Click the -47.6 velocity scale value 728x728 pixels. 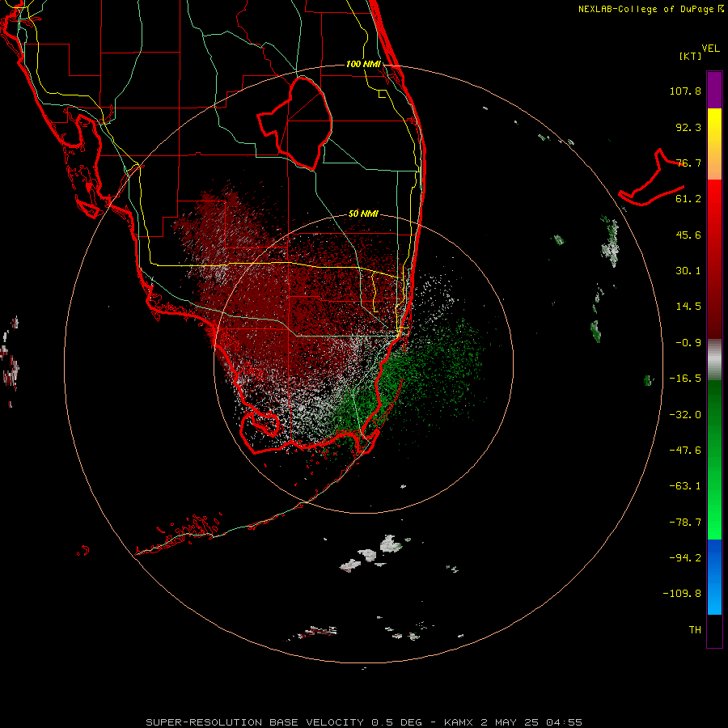pos(685,451)
